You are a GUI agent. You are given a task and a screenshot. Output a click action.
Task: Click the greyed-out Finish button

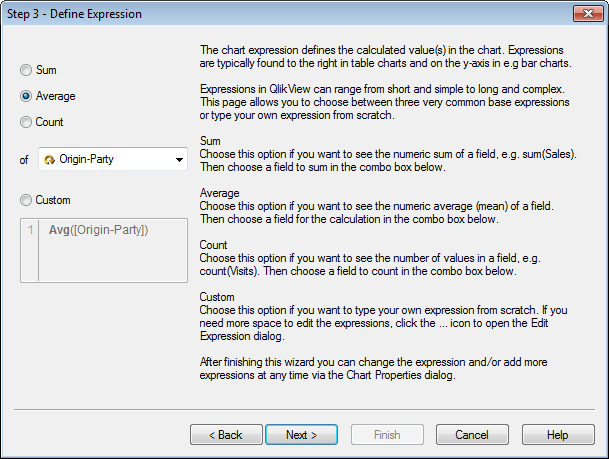(x=387, y=435)
